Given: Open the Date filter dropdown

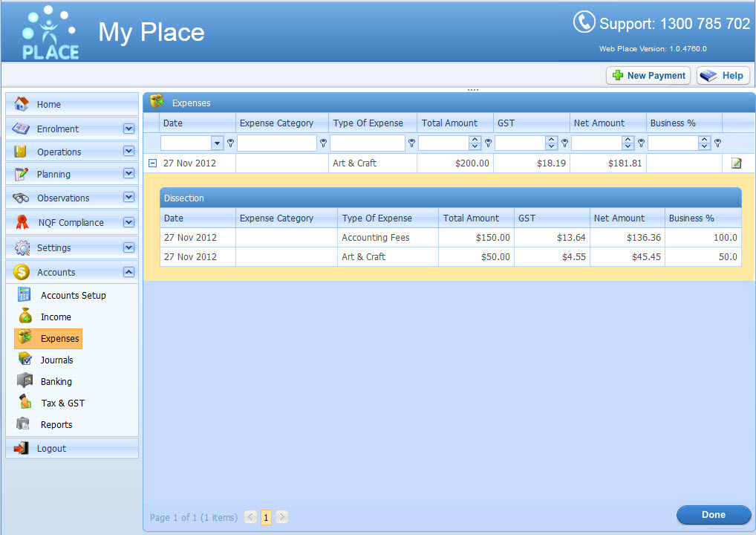Looking at the screenshot, I should 217,143.
